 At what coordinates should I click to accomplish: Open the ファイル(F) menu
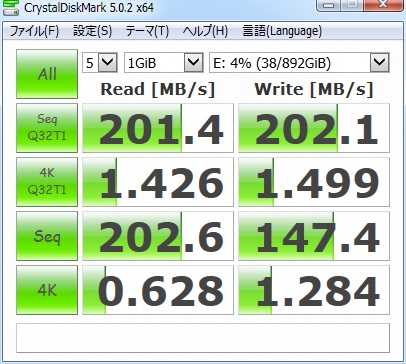click(34, 31)
